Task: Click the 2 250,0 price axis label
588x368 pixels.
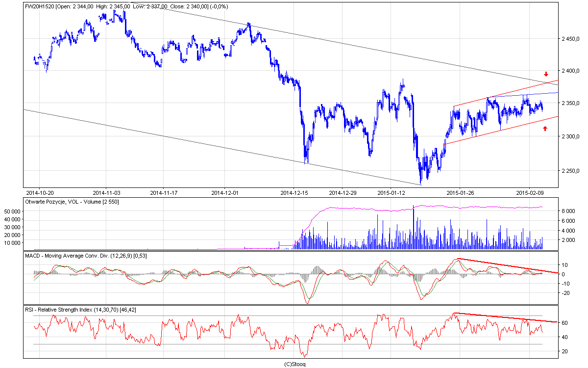Action: [x=571, y=171]
